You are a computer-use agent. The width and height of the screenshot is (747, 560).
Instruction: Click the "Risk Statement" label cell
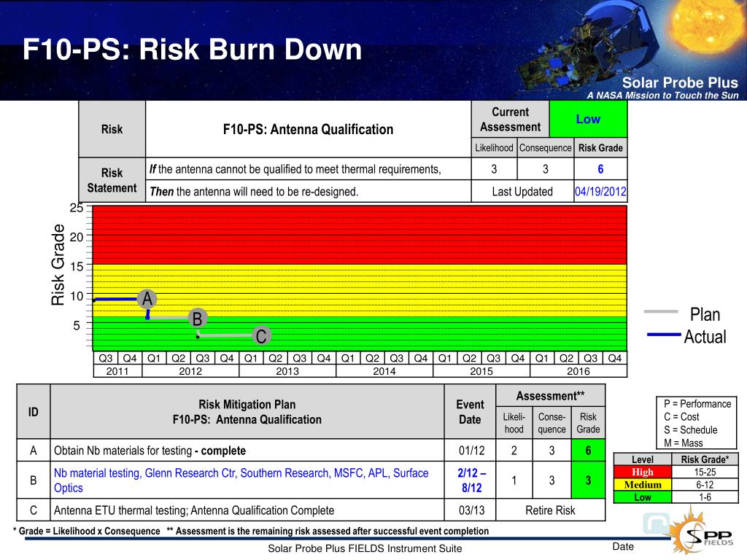click(x=112, y=180)
